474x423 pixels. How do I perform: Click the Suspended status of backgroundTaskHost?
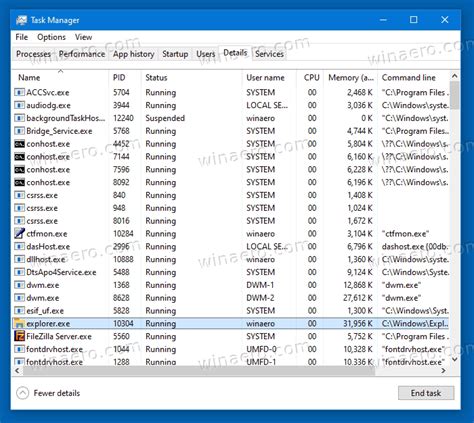point(165,118)
